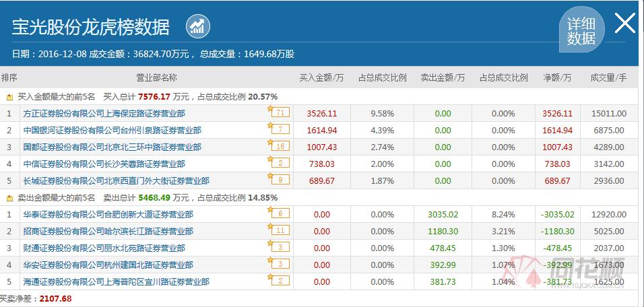The width and height of the screenshot is (644, 307).
Task: Click the 排序 column header
Action: click(x=9, y=77)
